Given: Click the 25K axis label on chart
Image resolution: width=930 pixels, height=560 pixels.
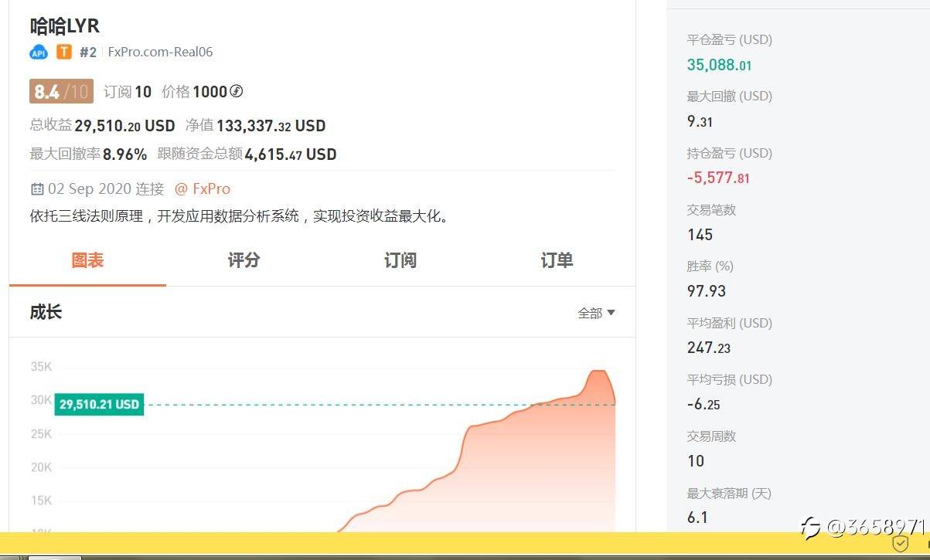Looking at the screenshot, I should coord(41,434).
